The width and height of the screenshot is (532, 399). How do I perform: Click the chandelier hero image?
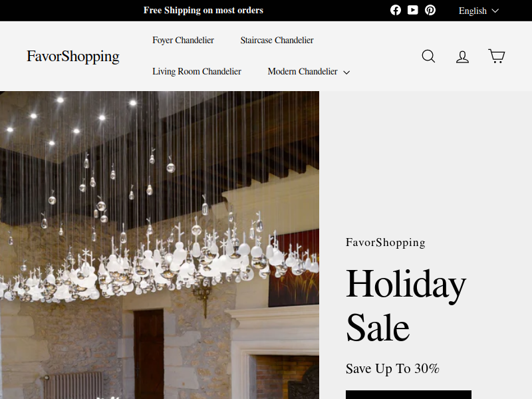point(160,245)
